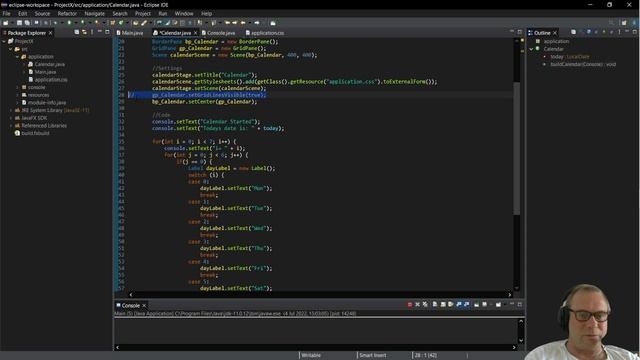The image size is (640, 360).
Task: Toggle Word Wrap icon in Console toolbar
Action: click(x=451, y=304)
